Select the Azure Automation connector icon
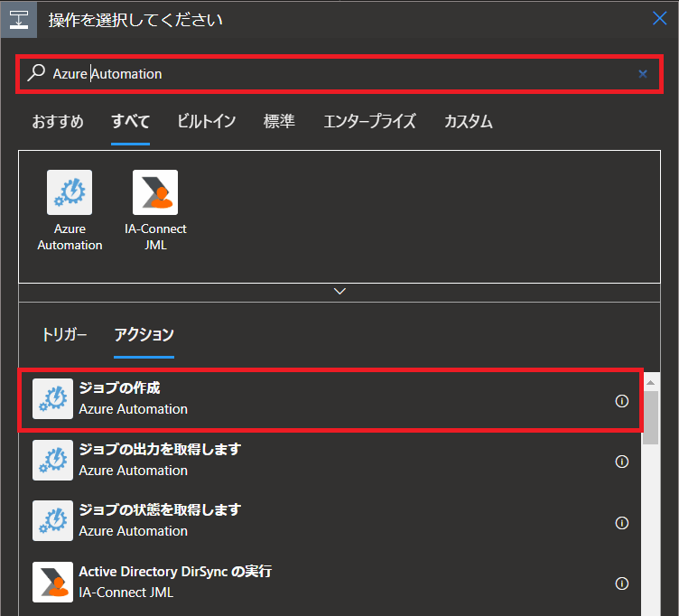679x616 pixels. (x=70, y=192)
